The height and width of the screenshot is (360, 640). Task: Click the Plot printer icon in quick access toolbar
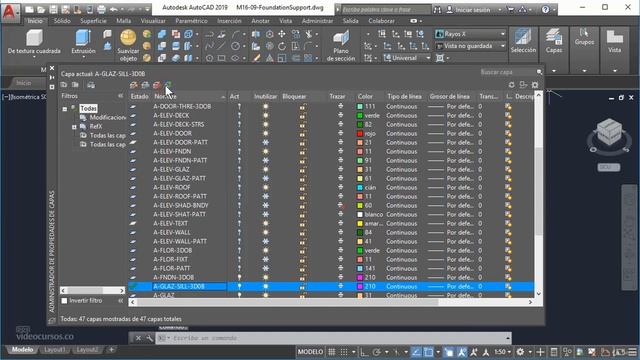(102, 9)
